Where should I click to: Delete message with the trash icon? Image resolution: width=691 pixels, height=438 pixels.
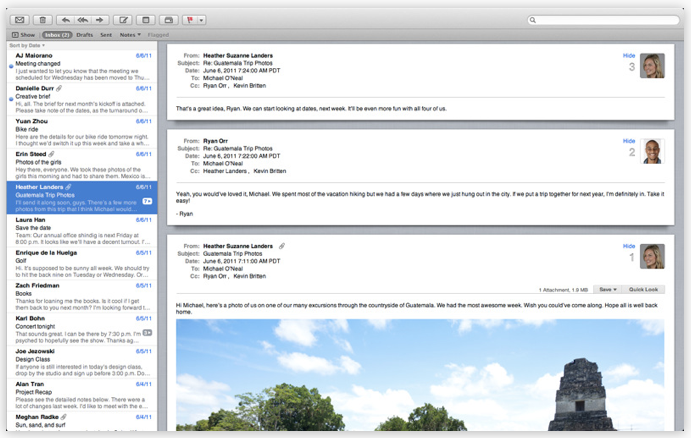43,20
